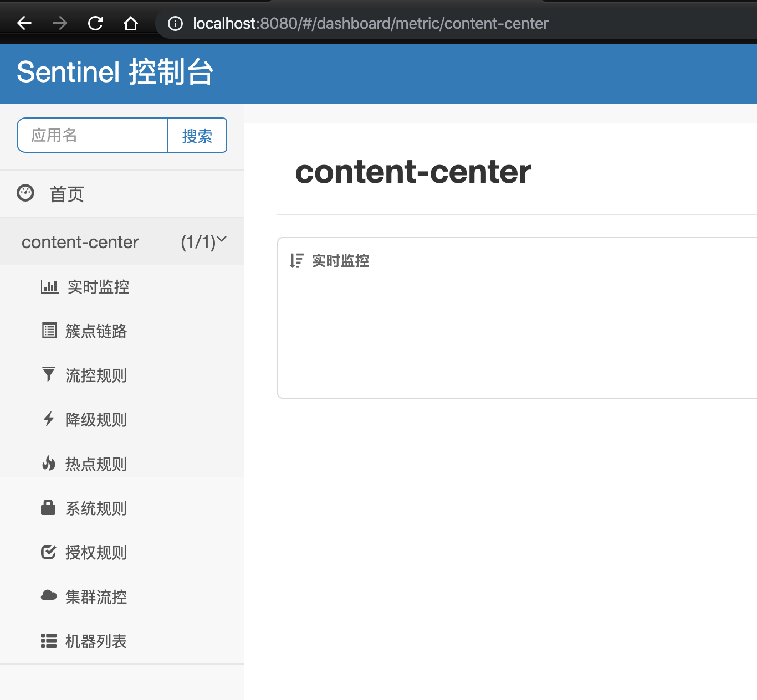Open the 首页 home menu item
Screen dimensions: 757x700
click(67, 194)
